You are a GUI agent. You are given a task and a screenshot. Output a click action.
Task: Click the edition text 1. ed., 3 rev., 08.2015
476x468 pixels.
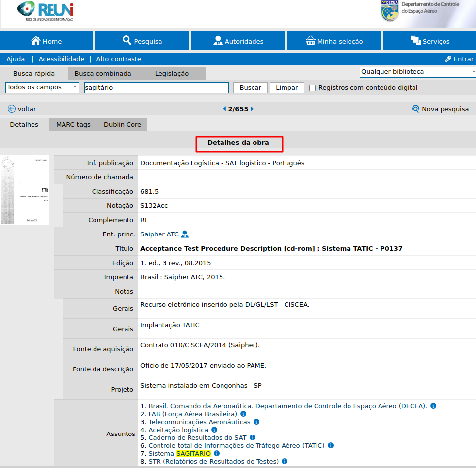(x=175, y=263)
